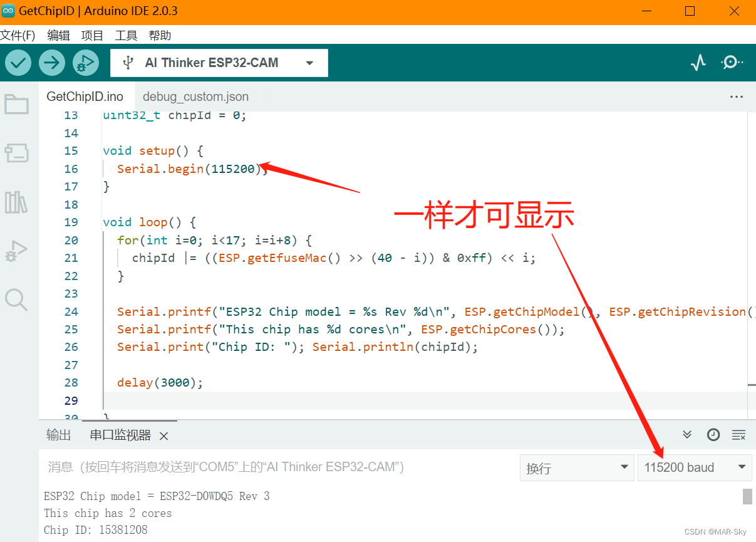The image size is (756, 542).
Task: Close the 串口监视器 tab with X
Action: [163, 435]
